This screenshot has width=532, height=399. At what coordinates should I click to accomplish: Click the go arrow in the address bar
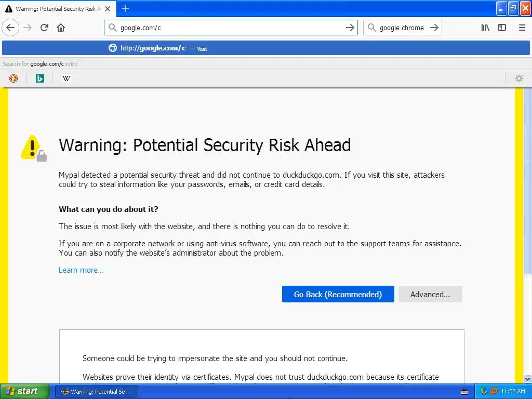pyautogui.click(x=350, y=28)
